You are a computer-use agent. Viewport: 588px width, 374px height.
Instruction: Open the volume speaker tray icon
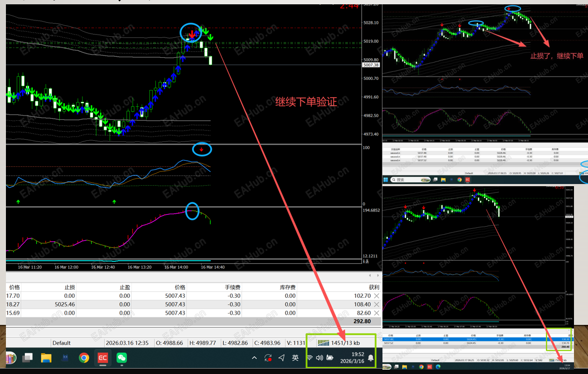319,358
